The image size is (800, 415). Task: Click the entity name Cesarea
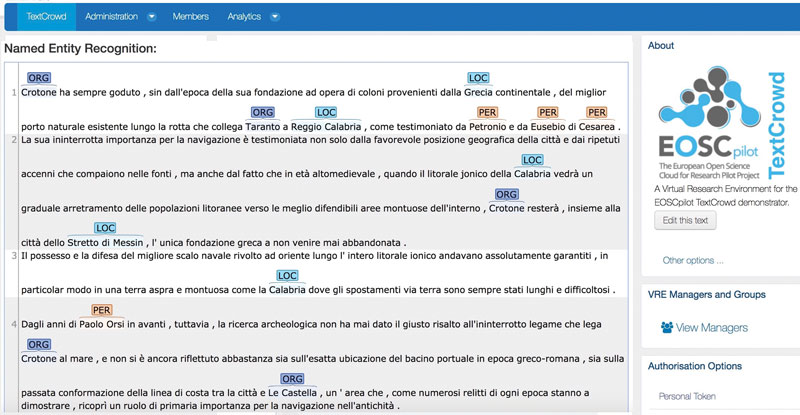click(x=596, y=127)
